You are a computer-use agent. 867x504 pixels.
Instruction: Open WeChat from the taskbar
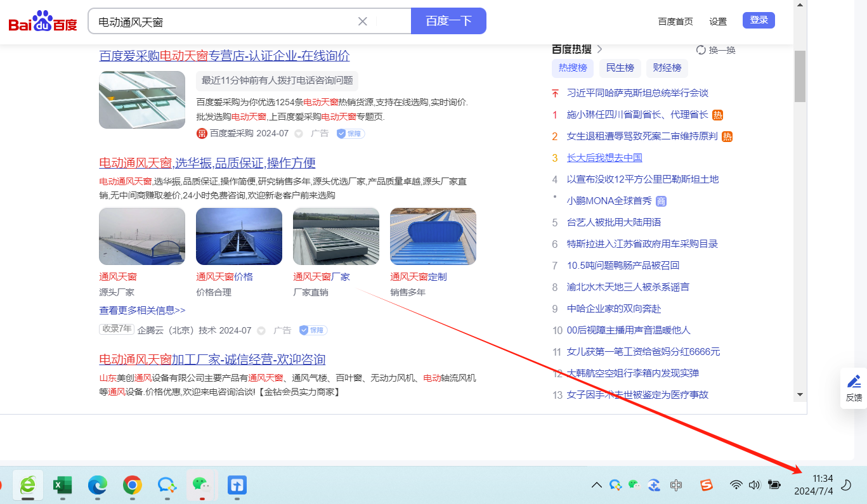(201, 485)
